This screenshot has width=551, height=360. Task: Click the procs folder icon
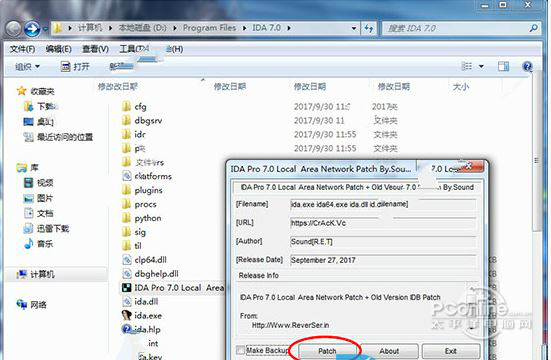126,204
